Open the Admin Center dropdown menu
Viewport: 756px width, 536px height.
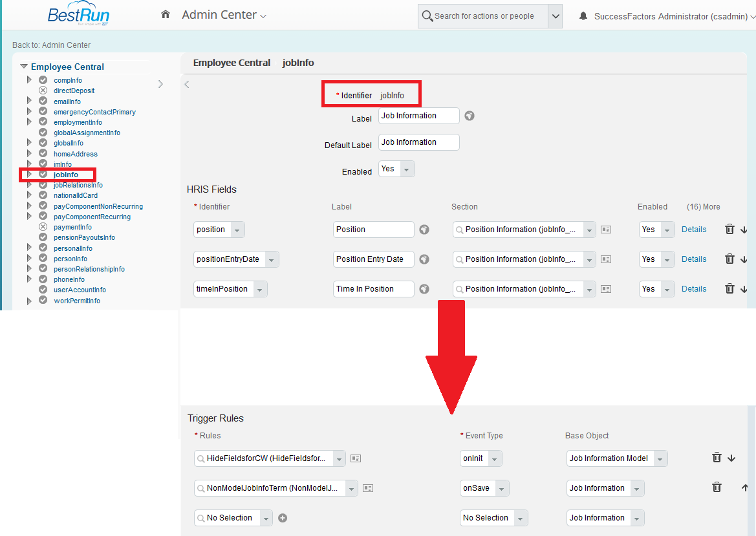coord(224,15)
